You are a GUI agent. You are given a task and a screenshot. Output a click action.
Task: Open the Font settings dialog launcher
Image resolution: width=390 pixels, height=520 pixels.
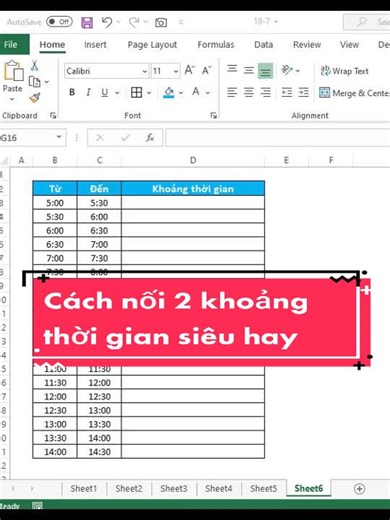[x=214, y=115]
